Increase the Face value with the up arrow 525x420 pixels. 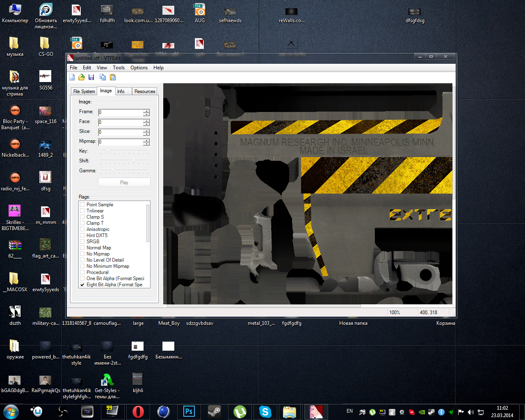point(146,121)
